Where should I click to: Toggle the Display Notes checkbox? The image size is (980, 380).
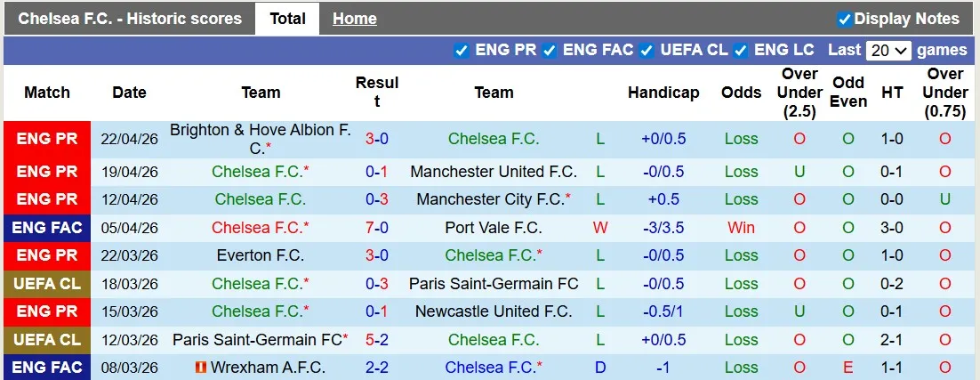845,19
